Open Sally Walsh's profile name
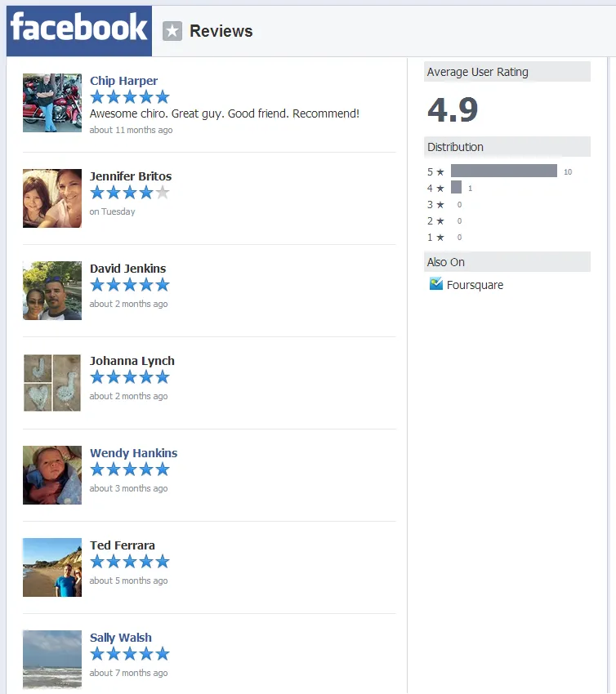The width and height of the screenshot is (616, 694). 120,638
